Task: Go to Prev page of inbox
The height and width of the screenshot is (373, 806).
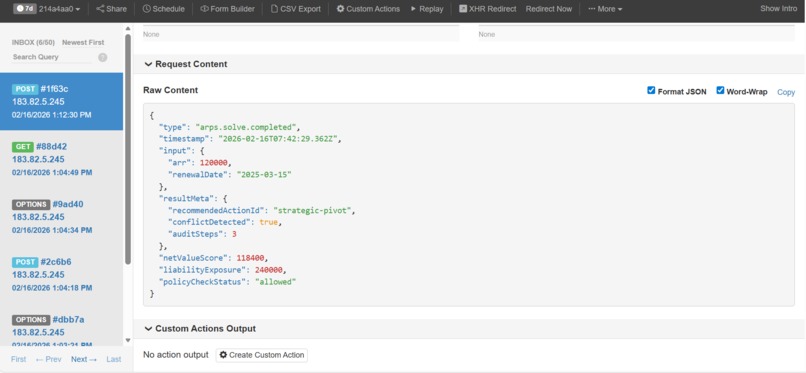Action: (48, 359)
